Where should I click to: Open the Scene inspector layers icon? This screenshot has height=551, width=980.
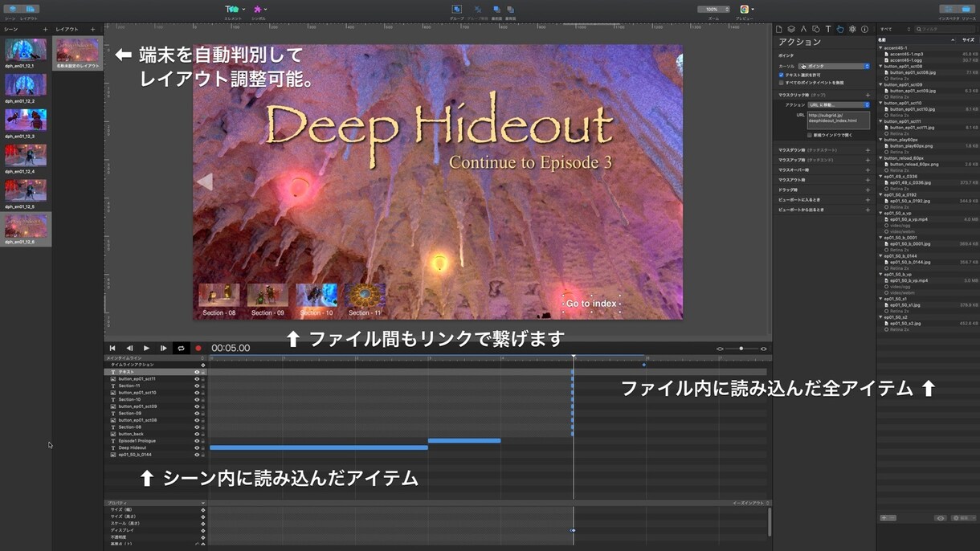(791, 29)
